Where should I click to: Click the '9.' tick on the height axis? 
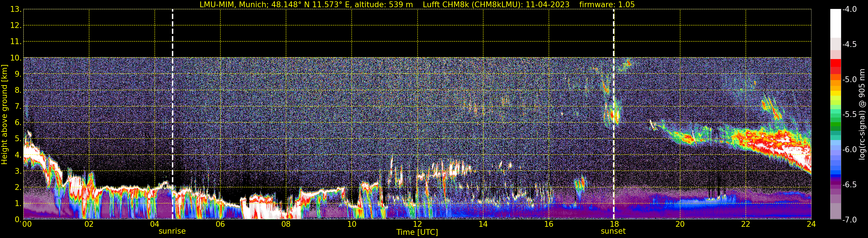18,74
